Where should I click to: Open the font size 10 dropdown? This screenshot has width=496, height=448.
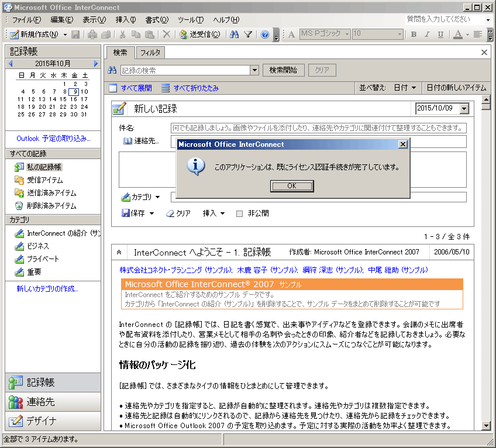[x=399, y=33]
